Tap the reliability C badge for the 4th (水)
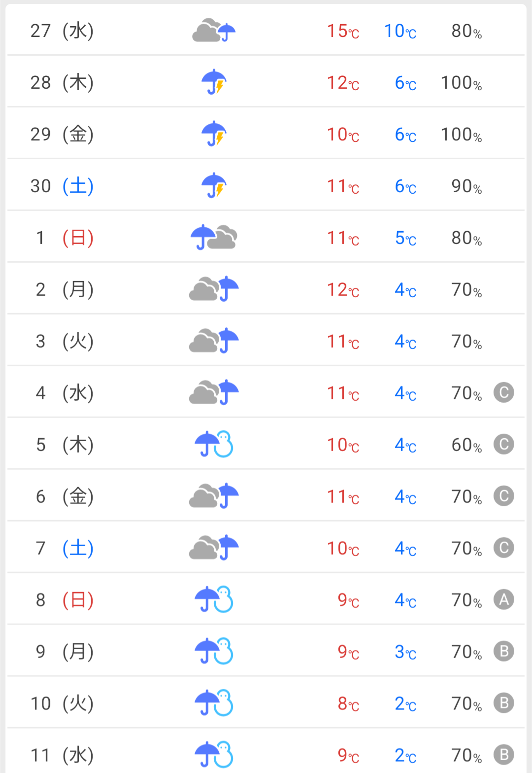The image size is (532, 773). pos(504,393)
